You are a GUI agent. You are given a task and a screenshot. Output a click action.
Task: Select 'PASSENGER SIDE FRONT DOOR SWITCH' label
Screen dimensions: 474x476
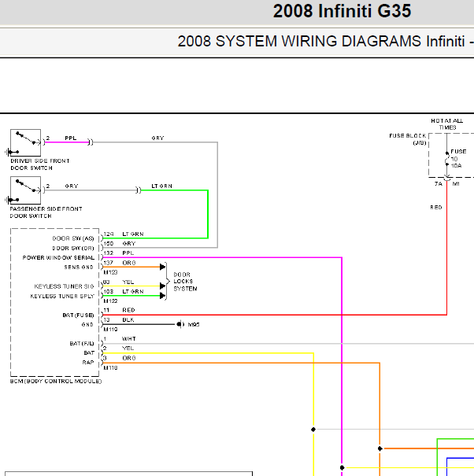tap(46, 212)
